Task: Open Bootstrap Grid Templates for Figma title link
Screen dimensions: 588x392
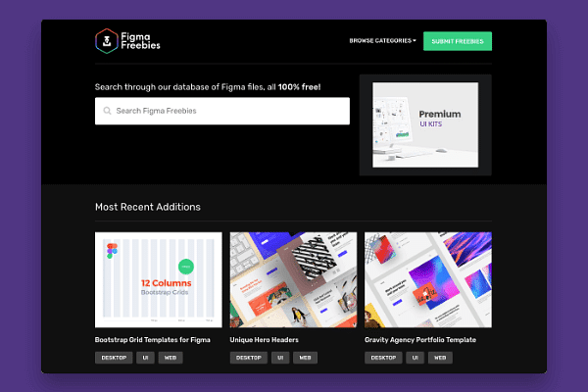Action: click(x=153, y=340)
